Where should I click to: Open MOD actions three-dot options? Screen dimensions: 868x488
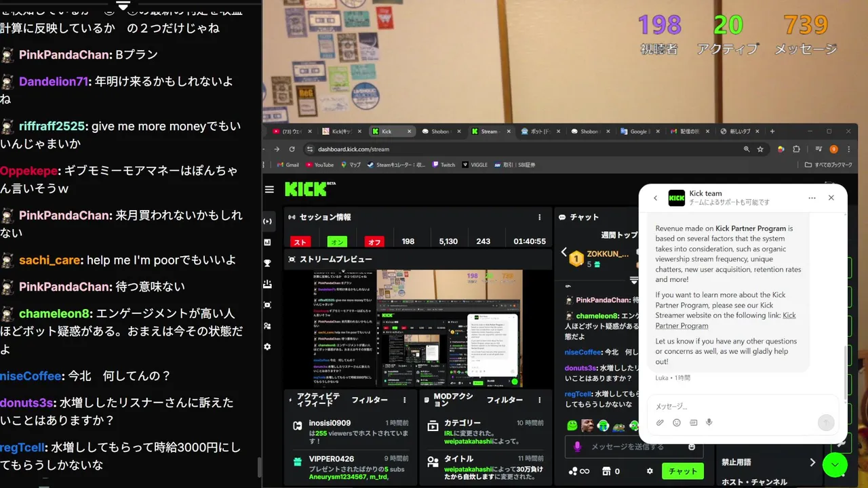540,401
